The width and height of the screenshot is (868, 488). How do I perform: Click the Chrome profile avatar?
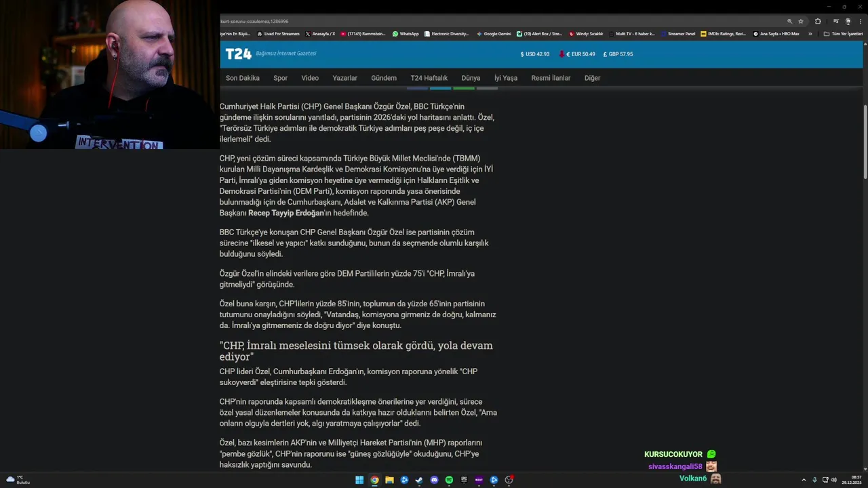[848, 21]
